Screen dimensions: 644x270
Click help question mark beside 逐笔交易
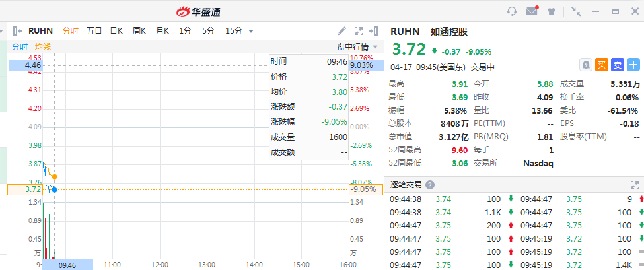[429, 185]
